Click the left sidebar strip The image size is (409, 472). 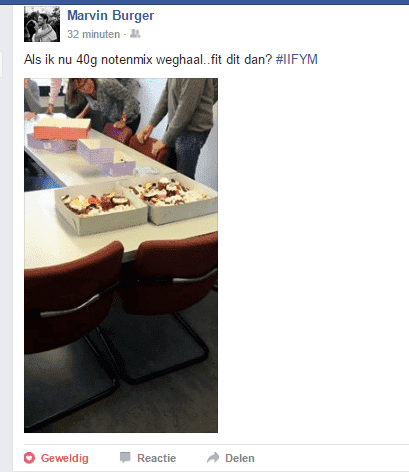(6, 238)
